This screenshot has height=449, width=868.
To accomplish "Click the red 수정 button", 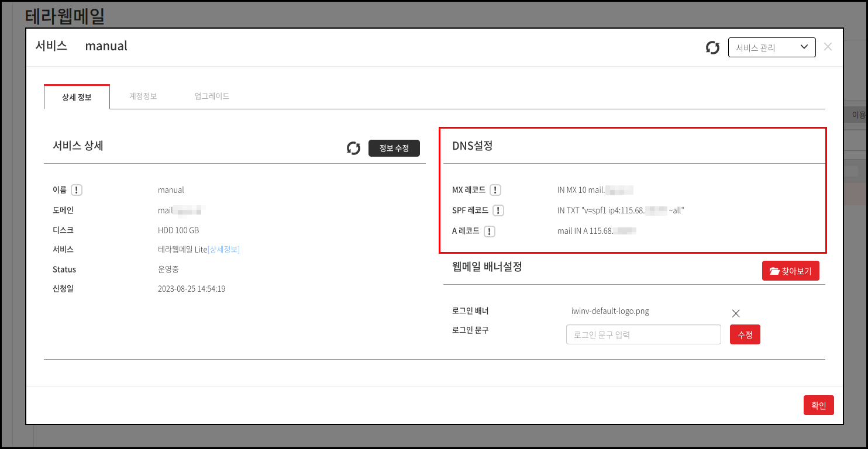I will pos(745,334).
